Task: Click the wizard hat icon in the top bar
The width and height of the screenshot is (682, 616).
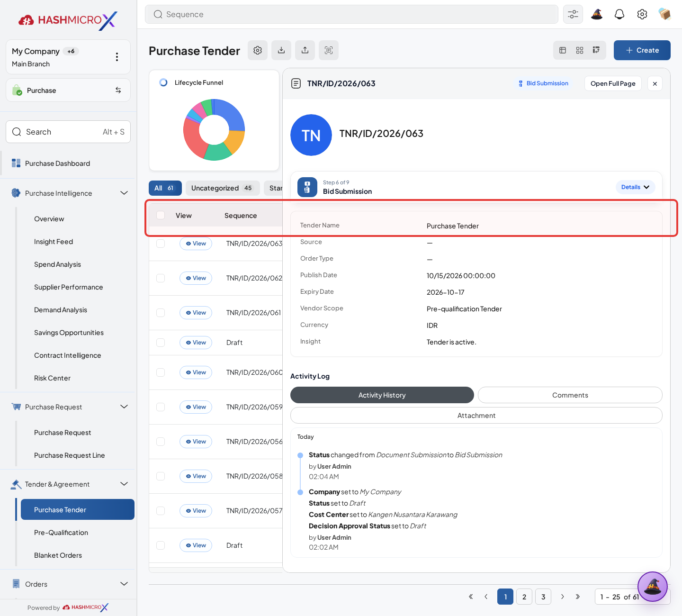Action: point(597,14)
